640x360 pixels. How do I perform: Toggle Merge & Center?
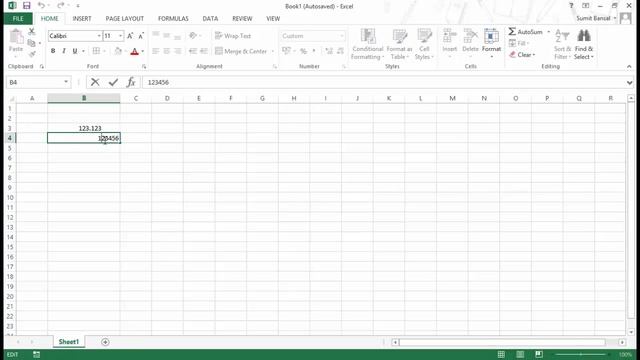(241, 51)
